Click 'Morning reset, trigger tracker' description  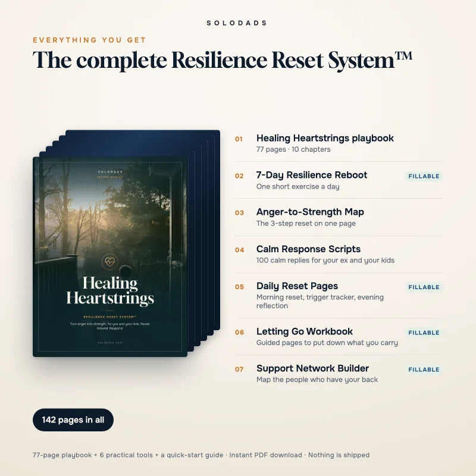(320, 302)
